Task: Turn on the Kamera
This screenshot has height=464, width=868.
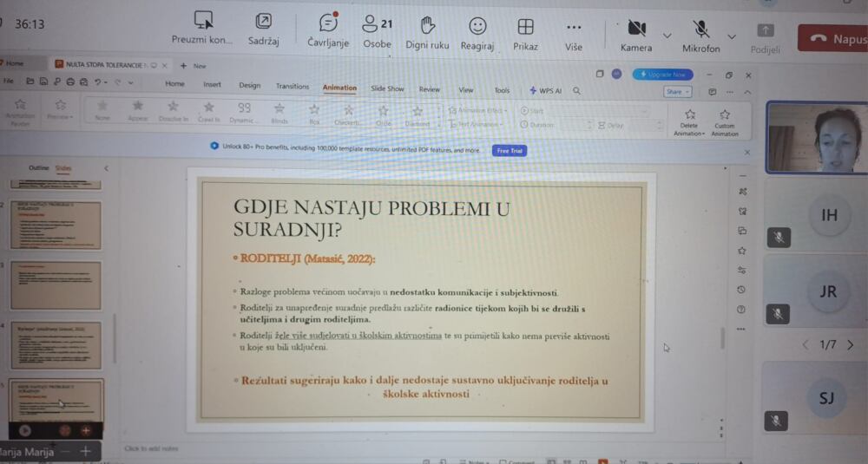Action: 636,28
